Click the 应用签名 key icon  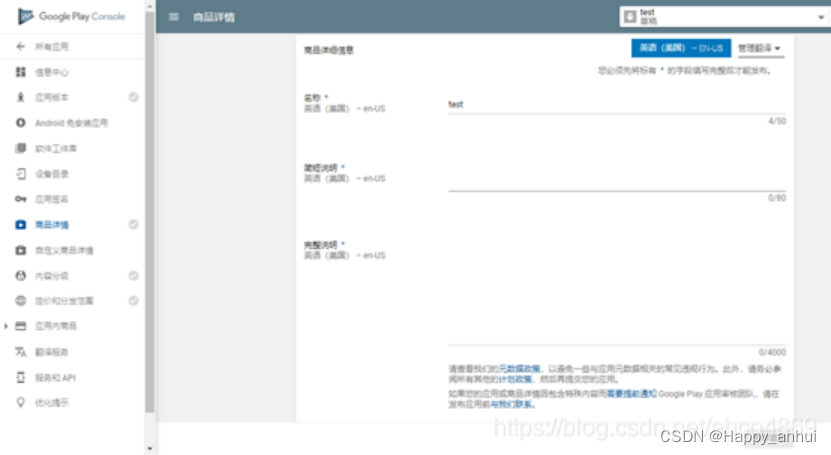[21, 199]
